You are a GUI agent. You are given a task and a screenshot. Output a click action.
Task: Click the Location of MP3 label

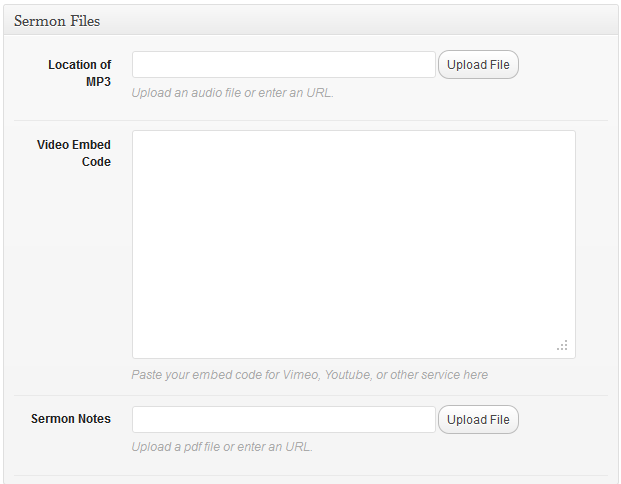click(80, 73)
